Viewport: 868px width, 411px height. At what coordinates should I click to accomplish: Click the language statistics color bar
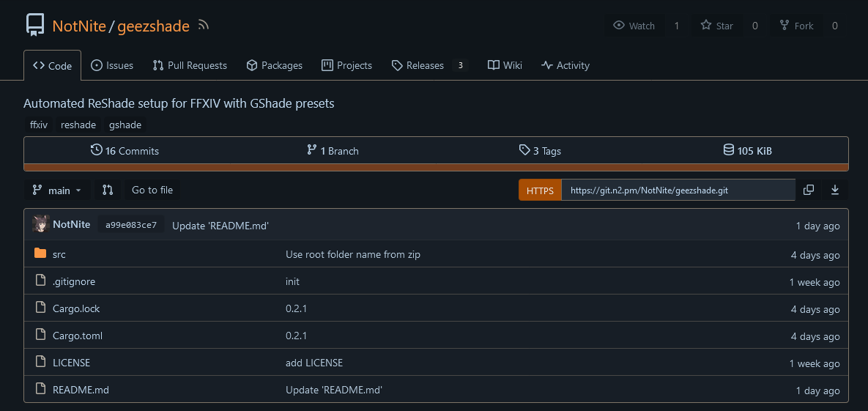click(437, 167)
